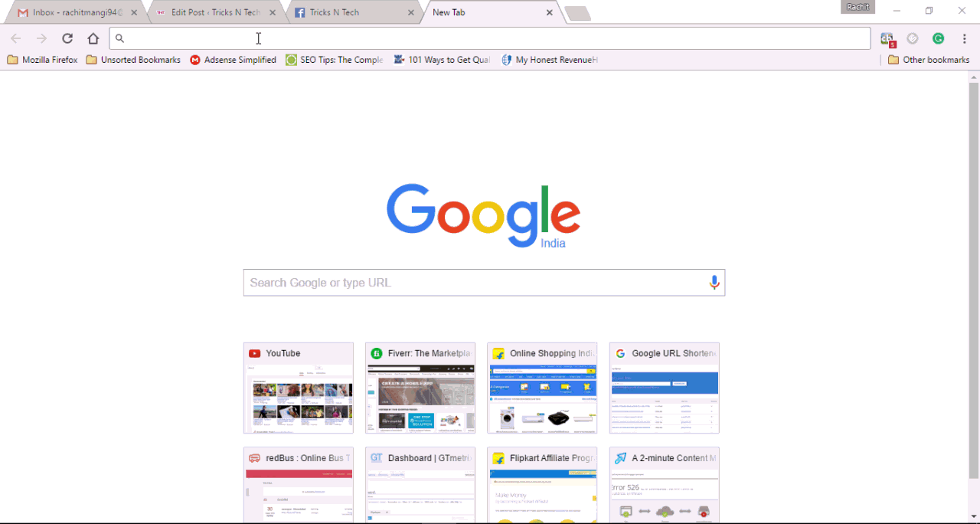Switch to the Facebook Tricks N Tech tab
Image resolution: width=980 pixels, height=524 pixels.
point(354,12)
